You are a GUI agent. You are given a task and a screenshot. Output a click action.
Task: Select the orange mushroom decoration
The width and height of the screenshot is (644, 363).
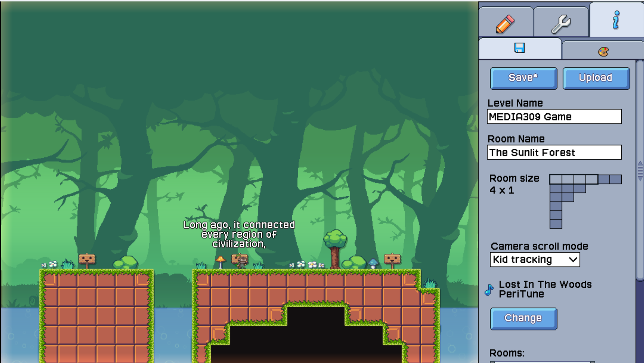click(221, 262)
